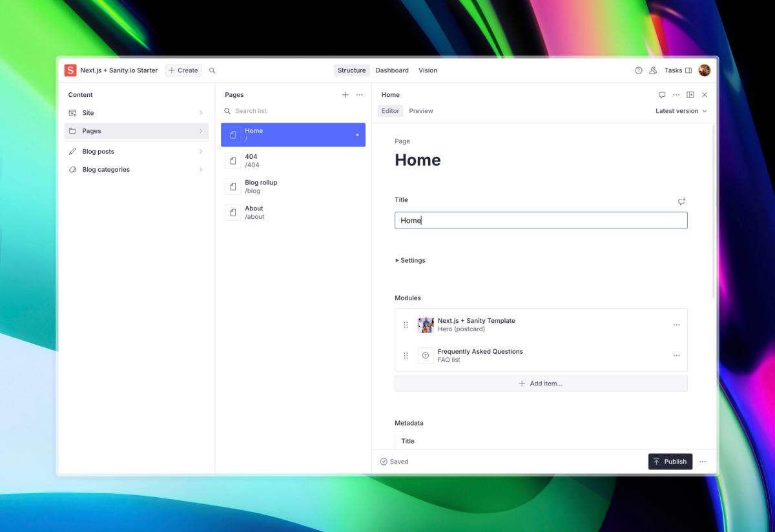775x532 pixels.
Task: Open Pages list options ellipsis menu
Action: pos(360,95)
